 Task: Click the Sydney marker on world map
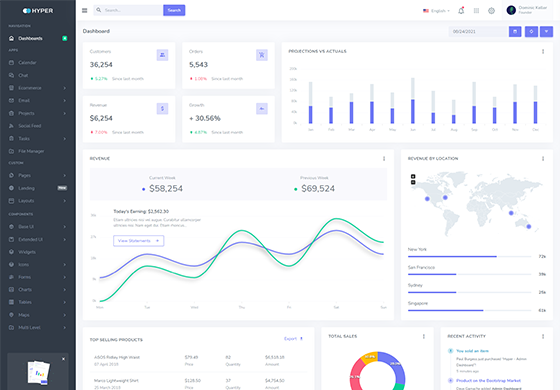point(529,226)
